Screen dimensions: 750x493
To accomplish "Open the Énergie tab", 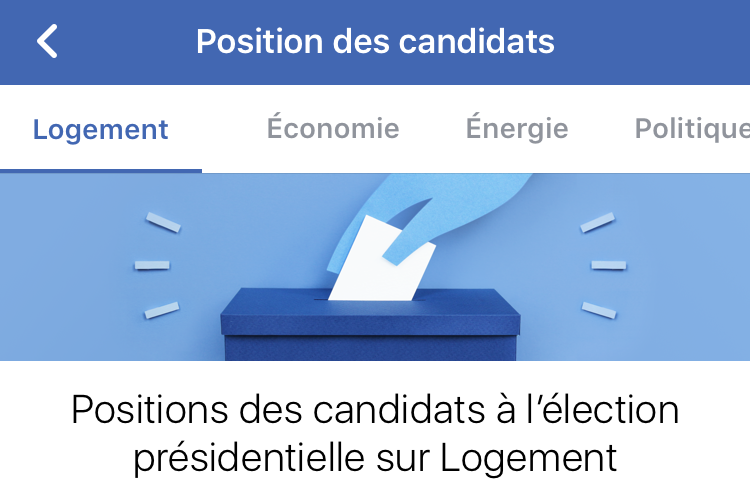I will (x=517, y=129).
